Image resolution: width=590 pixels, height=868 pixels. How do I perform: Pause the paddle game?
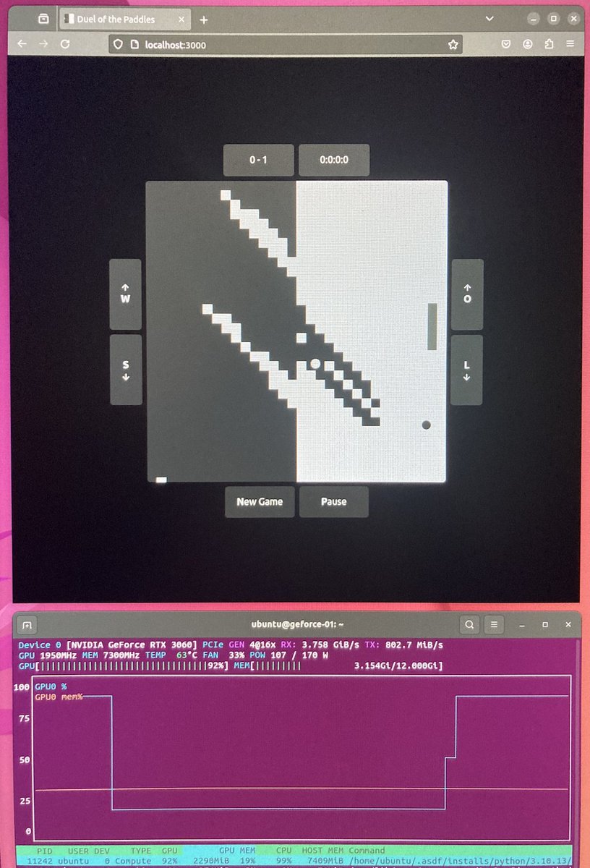click(333, 501)
